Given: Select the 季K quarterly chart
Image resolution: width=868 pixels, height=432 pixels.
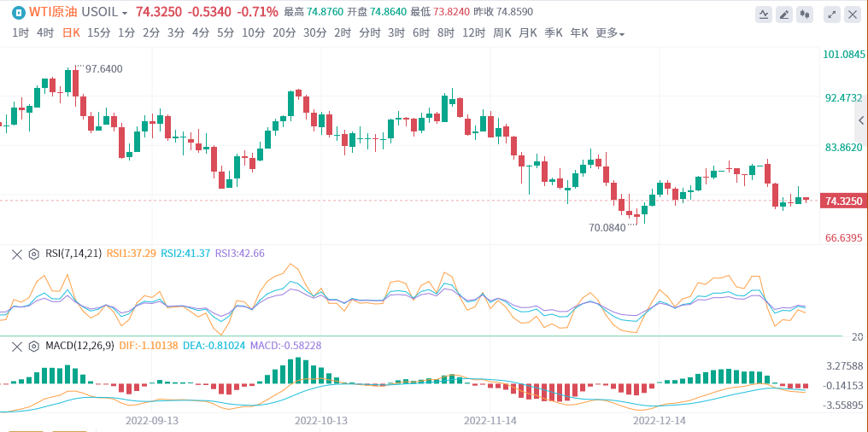Looking at the screenshot, I should pyautogui.click(x=554, y=33).
